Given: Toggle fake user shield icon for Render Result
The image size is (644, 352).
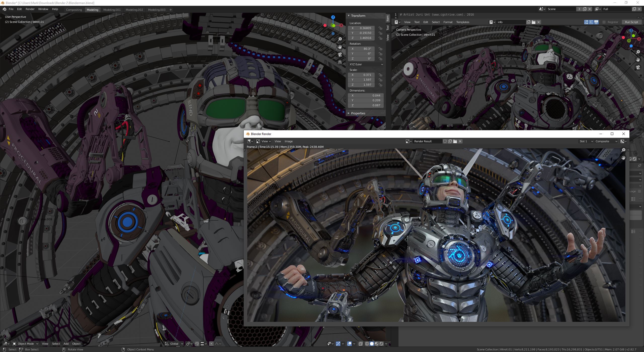Looking at the screenshot, I should 445,141.
